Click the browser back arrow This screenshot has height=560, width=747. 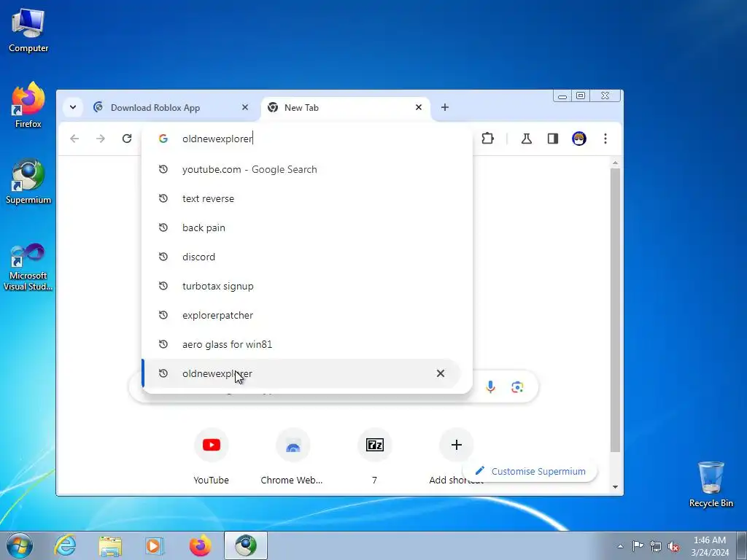[74, 139]
